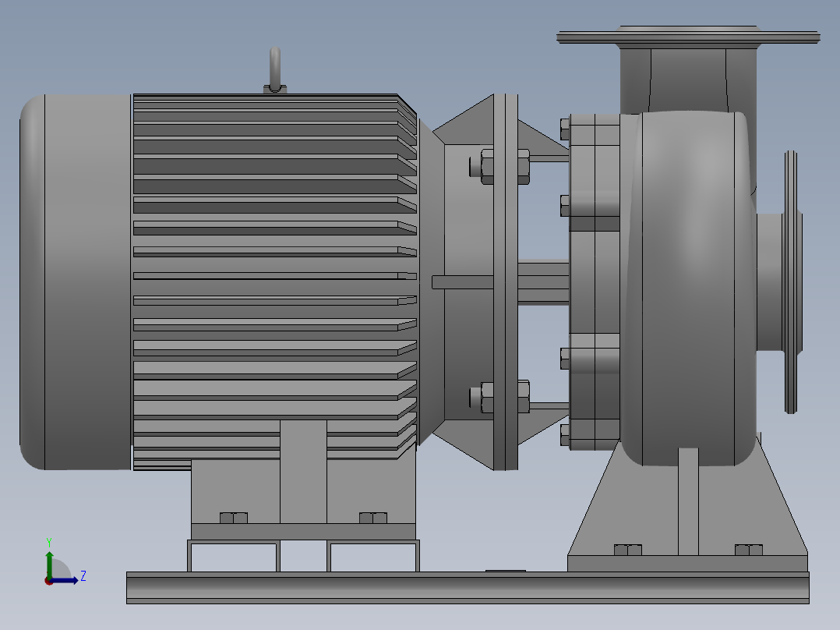Select the lifting eye bolt atop the motor

pos(275,70)
